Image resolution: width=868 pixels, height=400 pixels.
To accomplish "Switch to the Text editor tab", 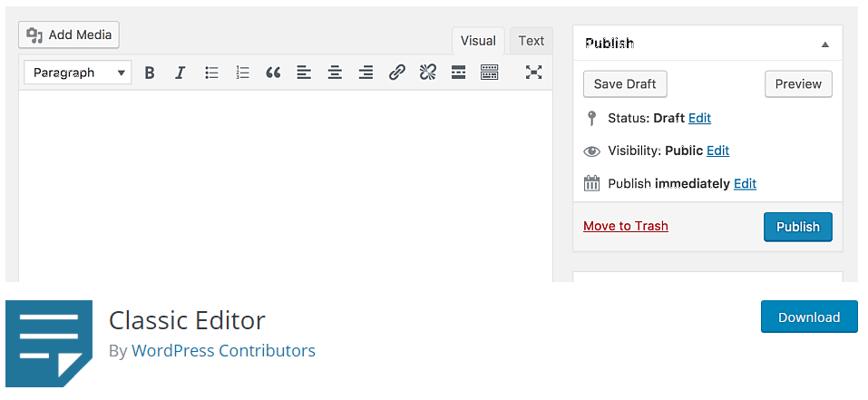I will (532, 41).
